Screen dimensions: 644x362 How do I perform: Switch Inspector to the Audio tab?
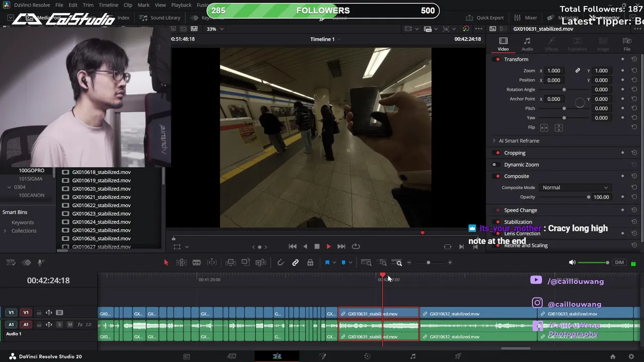click(527, 44)
